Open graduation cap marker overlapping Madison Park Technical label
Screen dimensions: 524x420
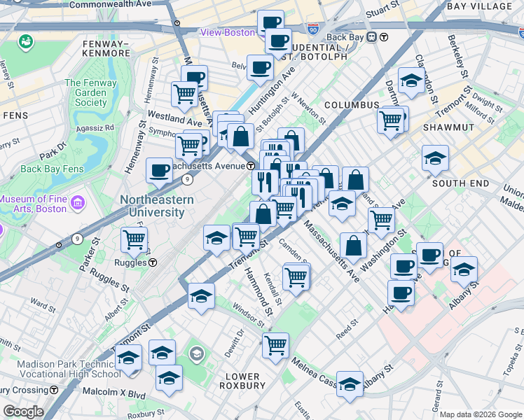coord(128,359)
